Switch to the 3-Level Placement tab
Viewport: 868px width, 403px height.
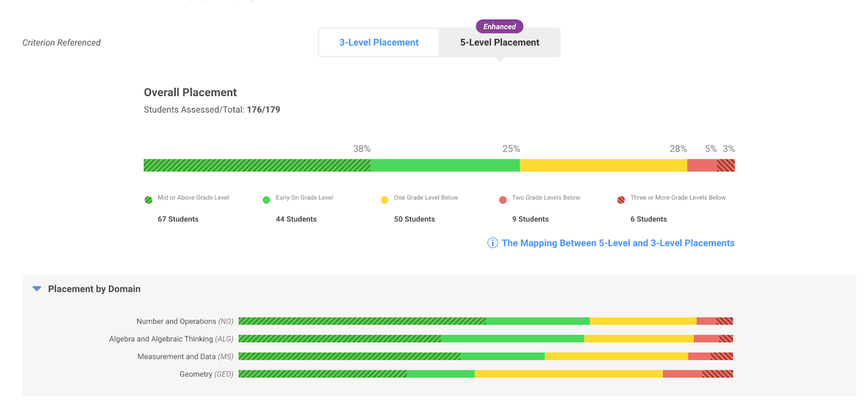(x=379, y=42)
